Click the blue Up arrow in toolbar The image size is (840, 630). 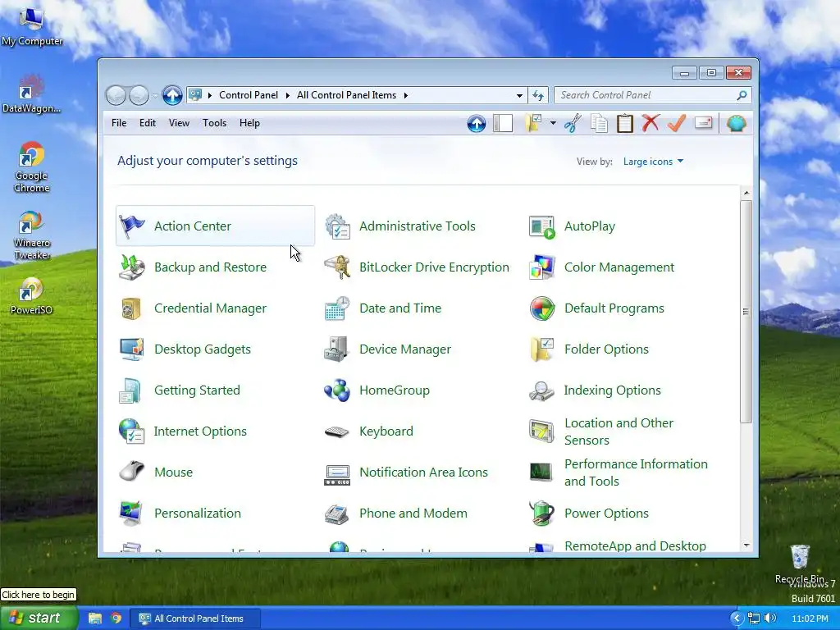point(477,123)
